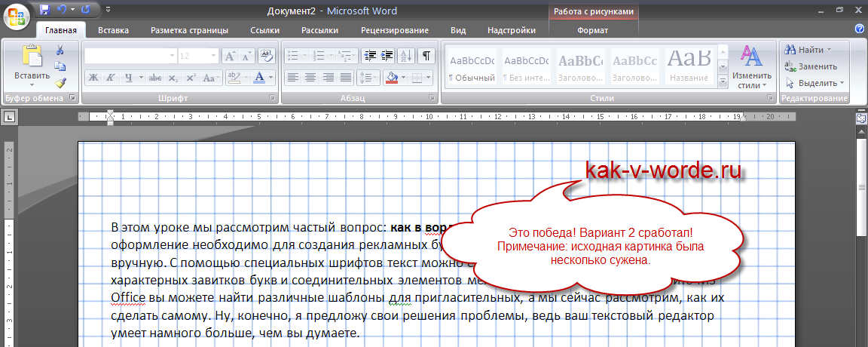Click the borders icon in Абзац group
The image size is (868, 347).
pos(418,78)
